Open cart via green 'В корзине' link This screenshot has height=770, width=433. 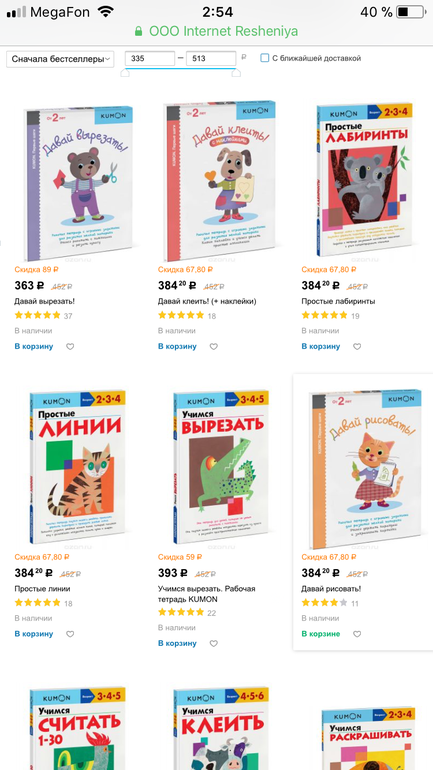coord(321,634)
